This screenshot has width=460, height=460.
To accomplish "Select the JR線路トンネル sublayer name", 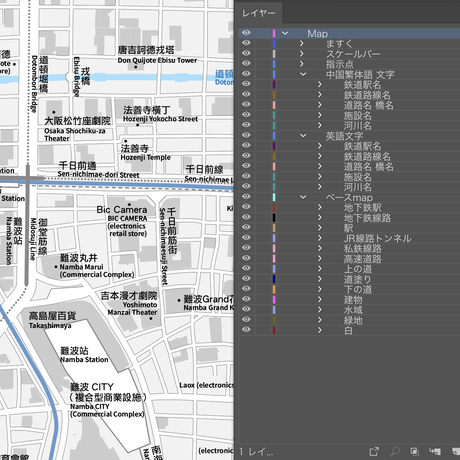I will (x=378, y=238).
